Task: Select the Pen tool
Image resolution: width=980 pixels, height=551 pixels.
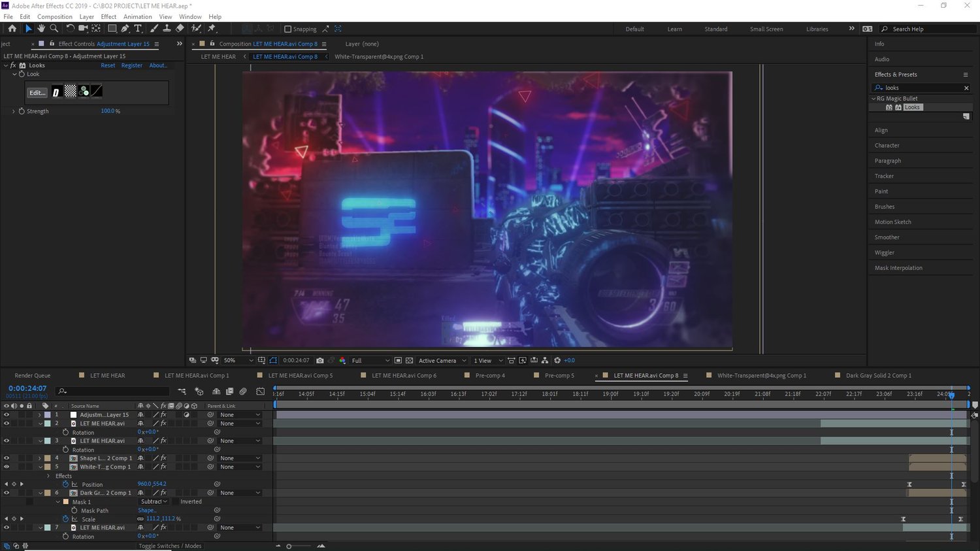Action: click(x=125, y=29)
